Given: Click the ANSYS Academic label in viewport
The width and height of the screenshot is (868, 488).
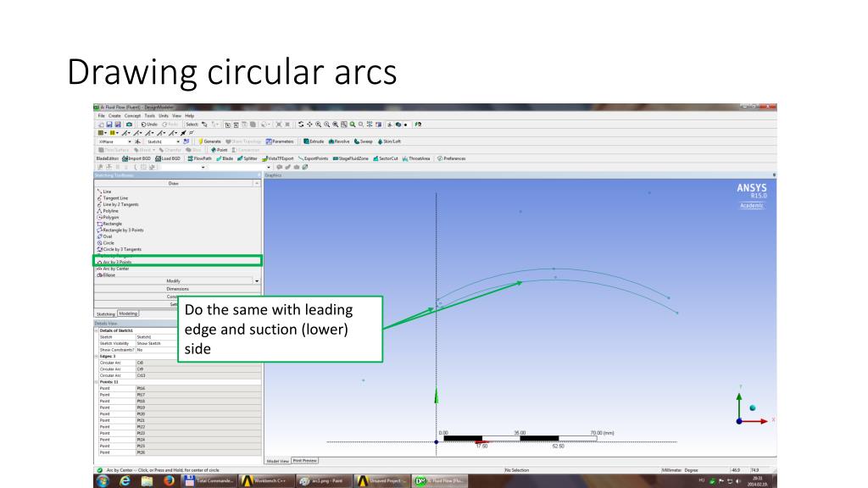Looking at the screenshot, I should [751, 206].
